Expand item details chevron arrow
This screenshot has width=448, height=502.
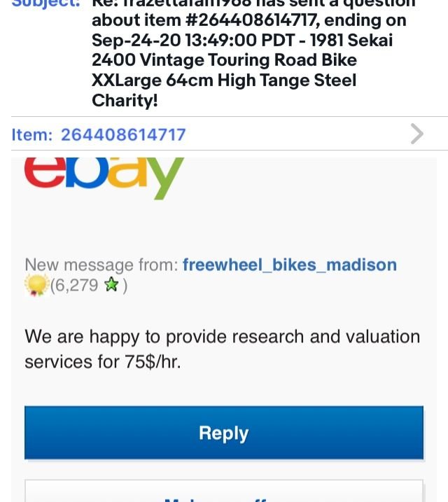click(417, 134)
